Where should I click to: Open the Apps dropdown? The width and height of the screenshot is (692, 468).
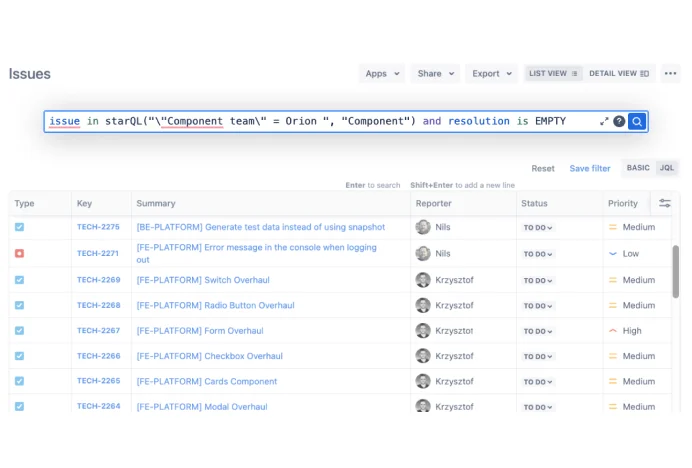click(x=382, y=74)
